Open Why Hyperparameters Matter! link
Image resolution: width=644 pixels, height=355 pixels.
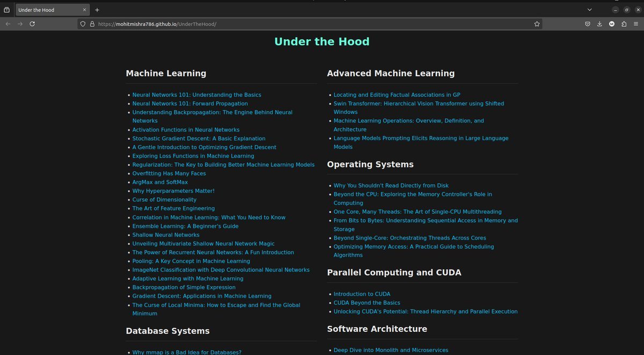(x=173, y=191)
